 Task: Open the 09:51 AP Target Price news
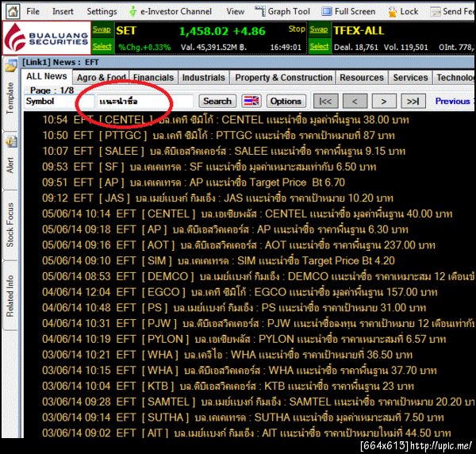(194, 183)
